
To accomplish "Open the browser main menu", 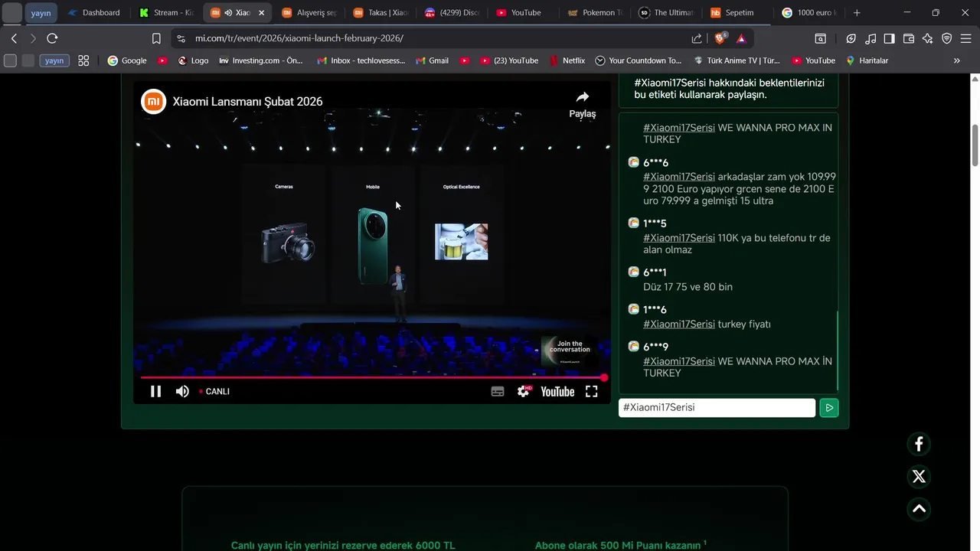I will point(966,38).
